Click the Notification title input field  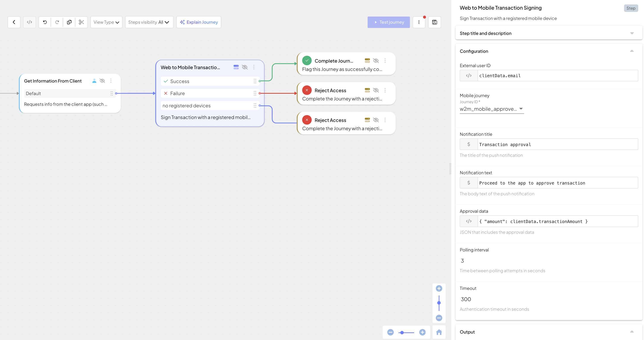pos(557,144)
